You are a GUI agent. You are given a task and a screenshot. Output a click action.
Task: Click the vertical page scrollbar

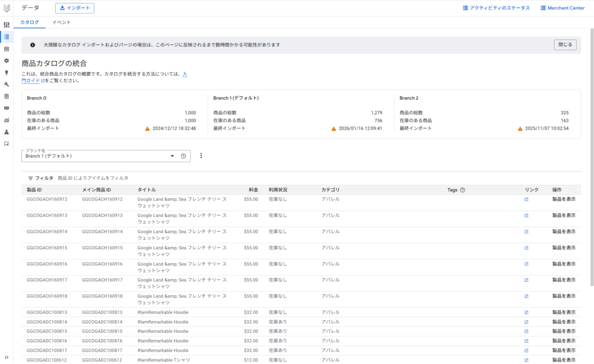(592, 157)
